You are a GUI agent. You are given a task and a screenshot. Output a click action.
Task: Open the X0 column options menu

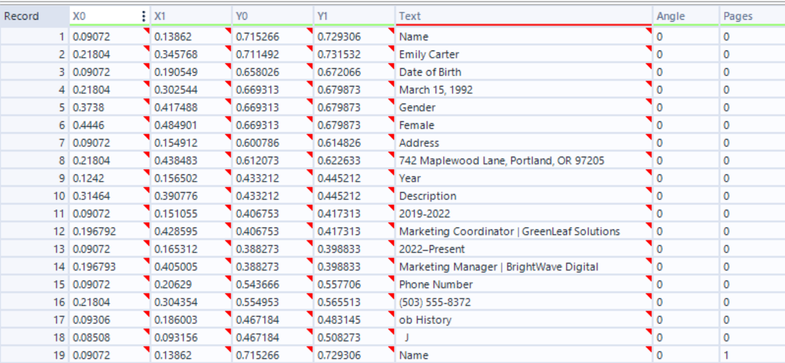[x=144, y=17]
